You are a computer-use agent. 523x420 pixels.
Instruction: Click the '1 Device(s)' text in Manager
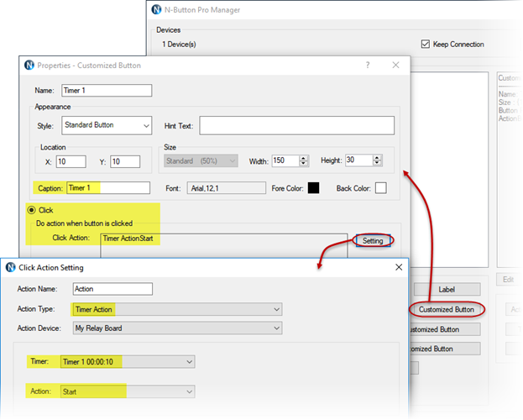tap(179, 44)
